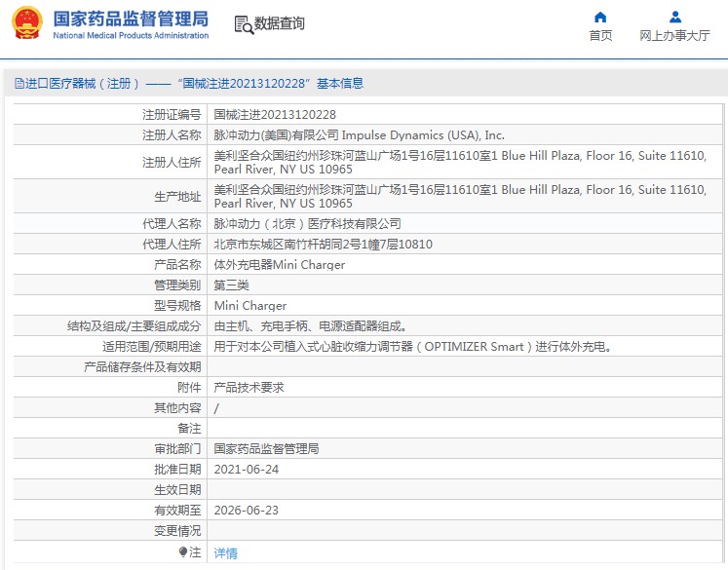Click the 备注 label

pos(189,429)
